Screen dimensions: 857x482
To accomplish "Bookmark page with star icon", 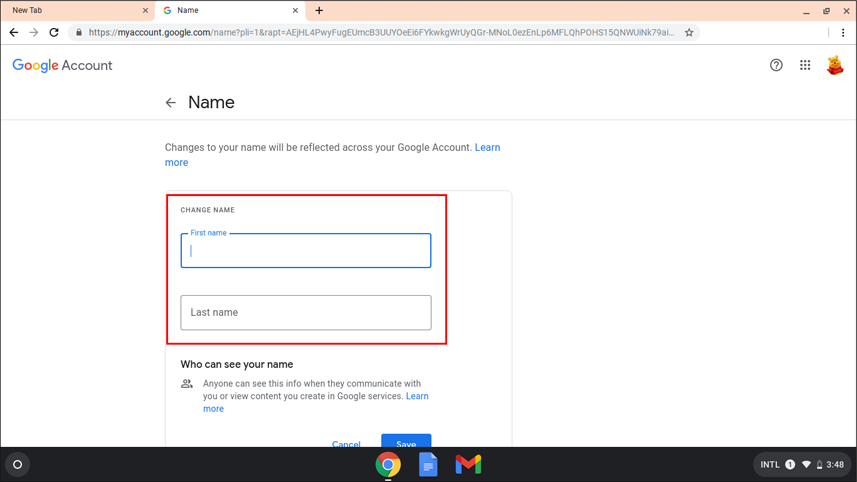I will [x=689, y=33].
